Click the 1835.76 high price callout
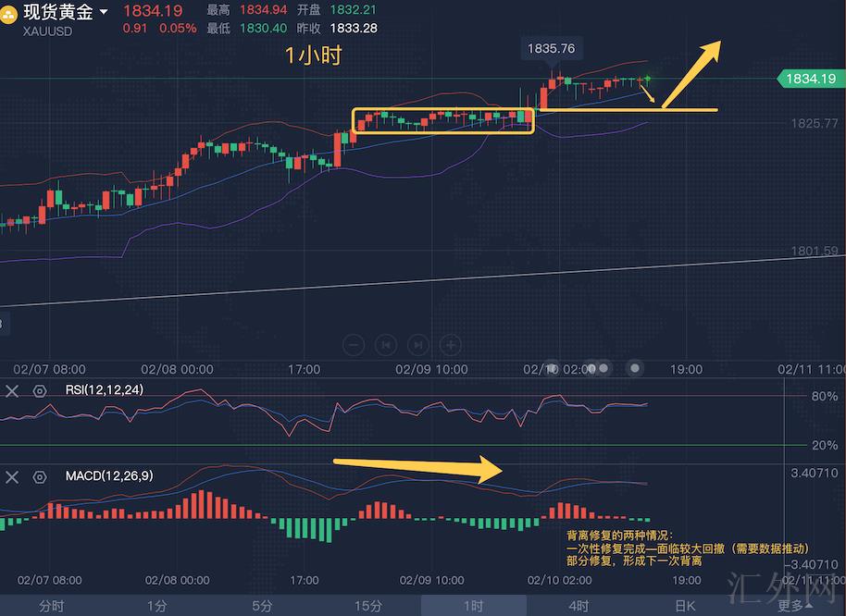This screenshot has width=846, height=616. pos(551,48)
